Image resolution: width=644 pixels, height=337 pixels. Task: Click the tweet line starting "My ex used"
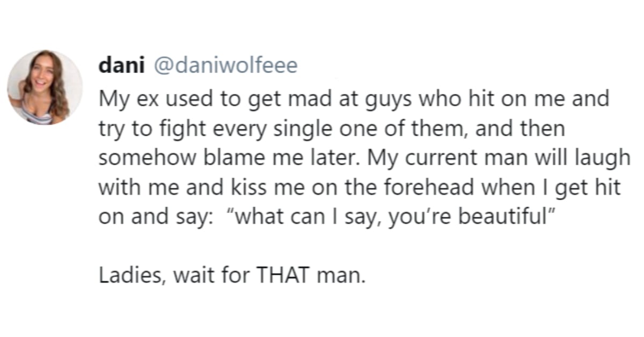[354, 99]
